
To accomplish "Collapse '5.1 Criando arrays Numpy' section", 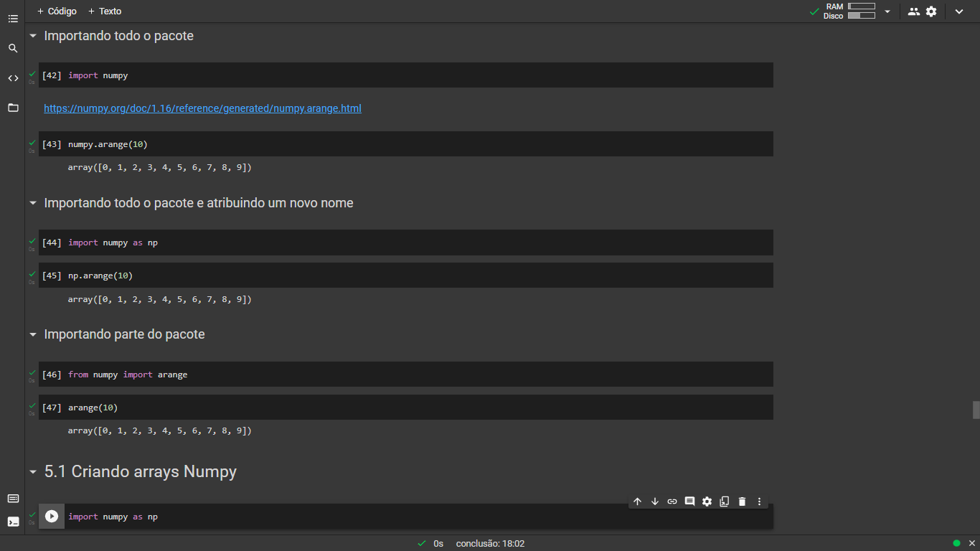I will click(x=32, y=472).
